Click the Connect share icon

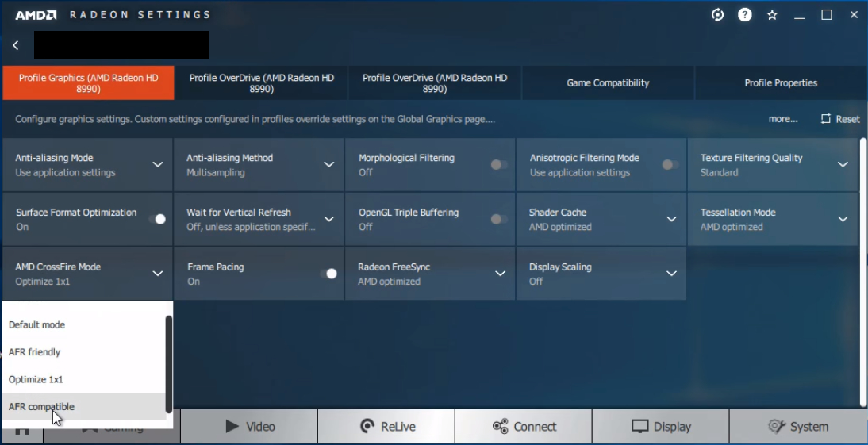[501, 426]
